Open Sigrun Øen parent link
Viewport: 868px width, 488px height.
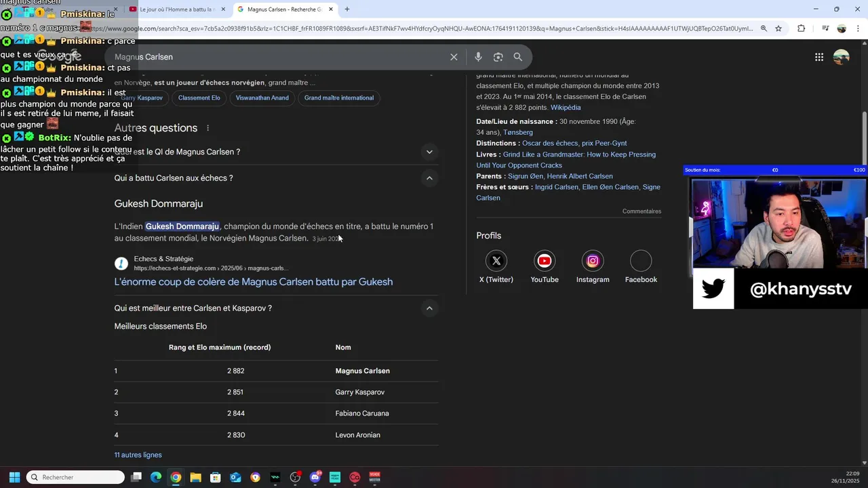526,176
